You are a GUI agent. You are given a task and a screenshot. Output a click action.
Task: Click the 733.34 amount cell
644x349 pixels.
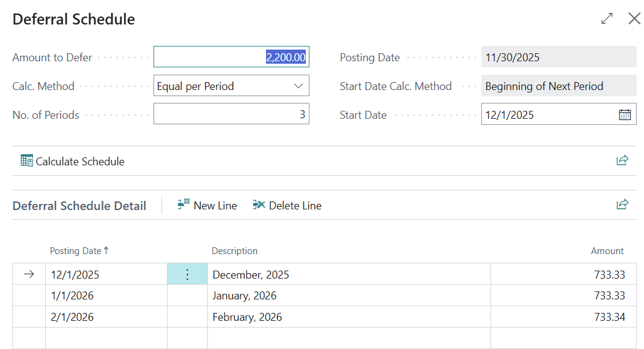[x=563, y=317]
